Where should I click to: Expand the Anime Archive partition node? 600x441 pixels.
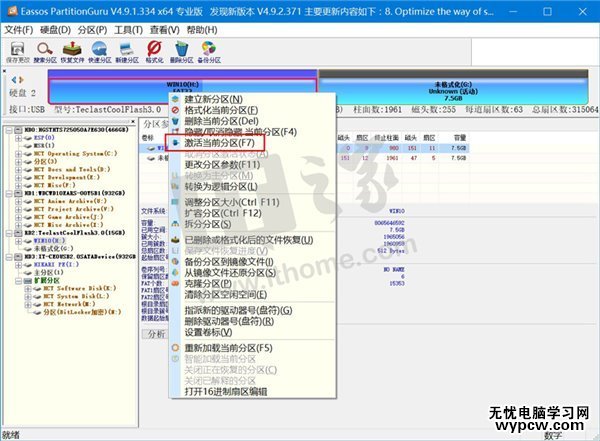pos(18,201)
